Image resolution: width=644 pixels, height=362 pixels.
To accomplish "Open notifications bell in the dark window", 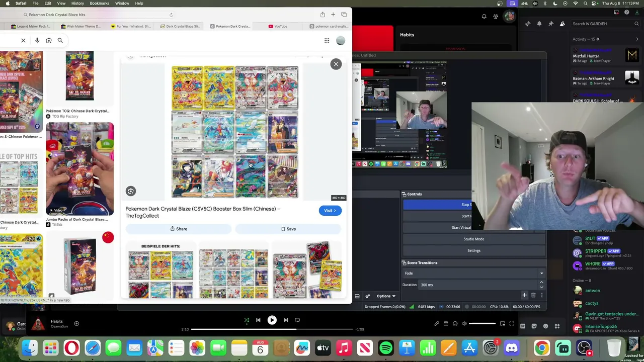I will coord(484,17).
